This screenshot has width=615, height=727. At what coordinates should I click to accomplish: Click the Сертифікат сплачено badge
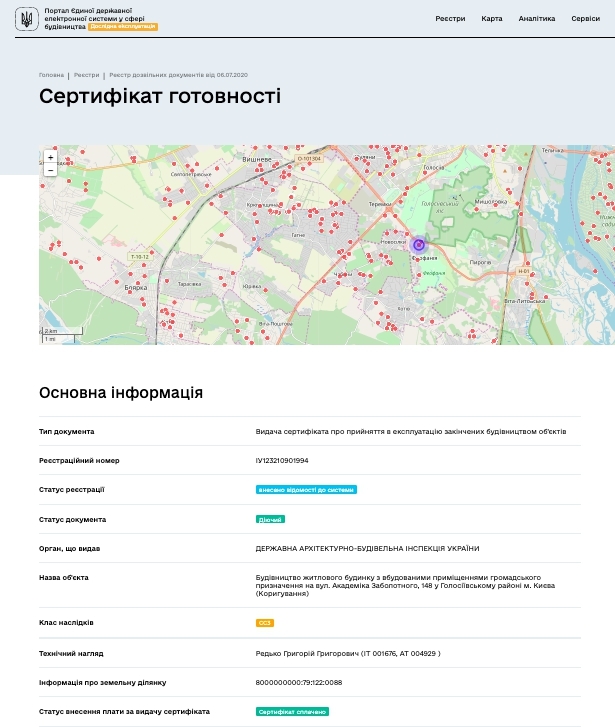(292, 712)
